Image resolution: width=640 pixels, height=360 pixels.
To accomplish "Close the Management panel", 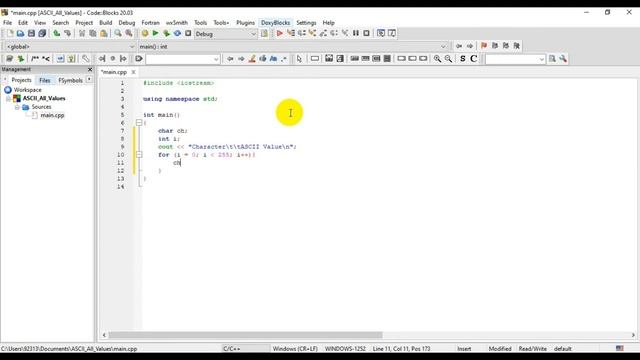I will pyautogui.click(x=90, y=70).
